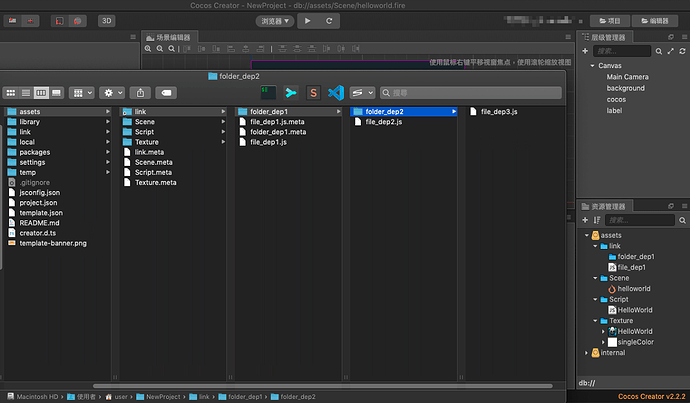Click the refresh preview button
Screen dimensions: 690x403
[329, 21]
